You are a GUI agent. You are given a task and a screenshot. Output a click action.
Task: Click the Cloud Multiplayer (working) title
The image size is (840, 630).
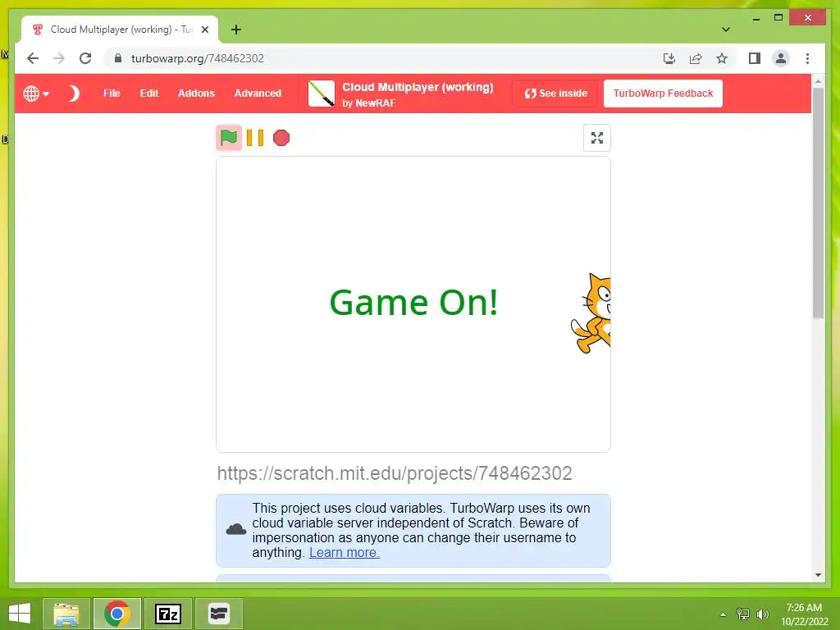418,87
